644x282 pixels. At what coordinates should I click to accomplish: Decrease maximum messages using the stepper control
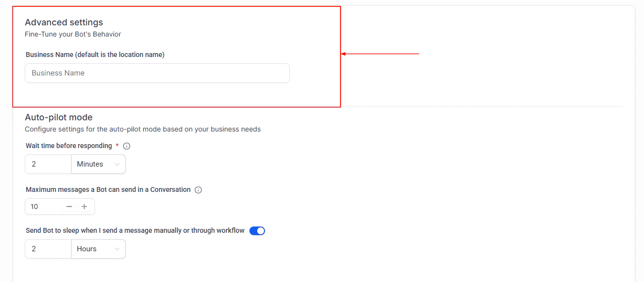click(69, 207)
